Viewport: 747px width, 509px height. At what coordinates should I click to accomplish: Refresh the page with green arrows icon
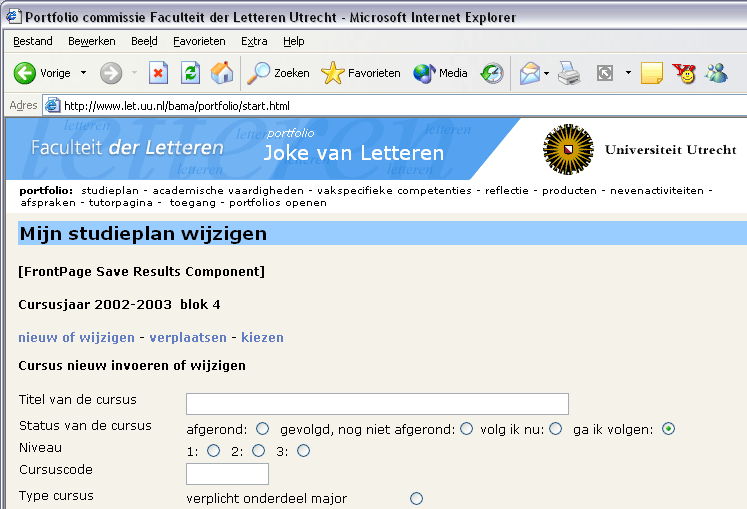click(x=190, y=73)
